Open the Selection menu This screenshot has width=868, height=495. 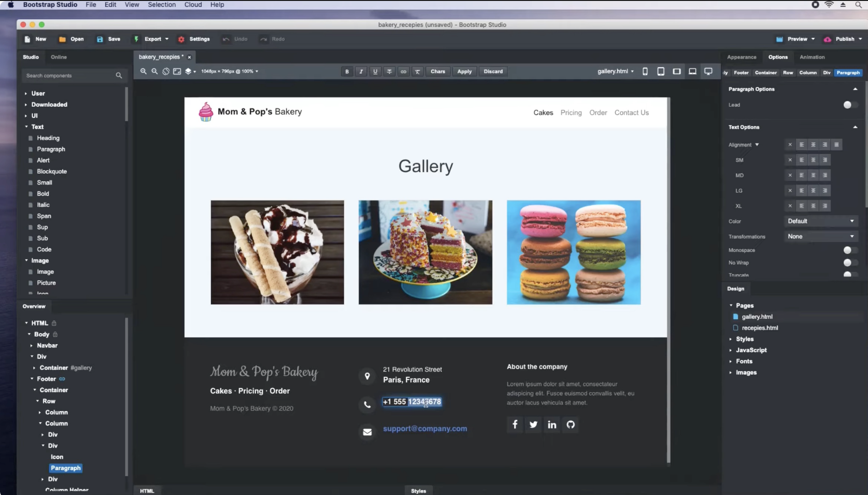[x=162, y=5]
